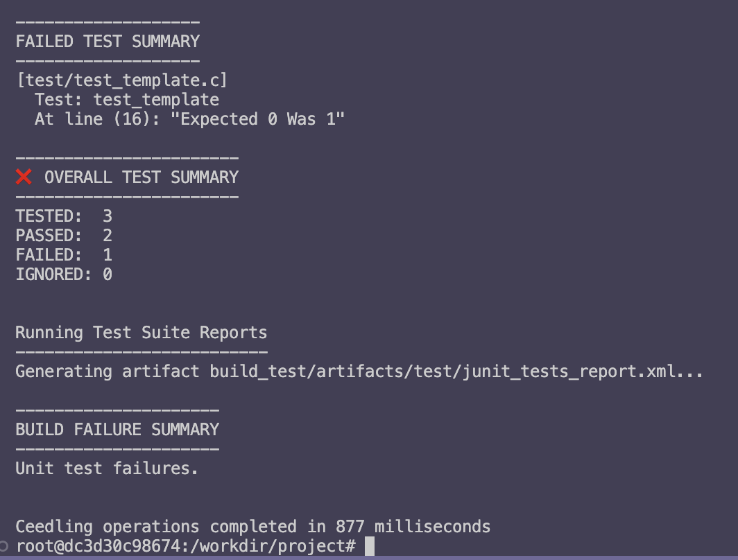Click the IGNORED: 0 count line
The height and width of the screenshot is (560, 738).
click(64, 274)
